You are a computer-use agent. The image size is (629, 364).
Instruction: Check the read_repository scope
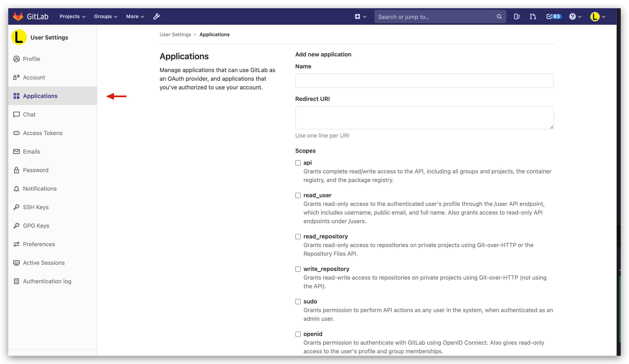(x=298, y=237)
